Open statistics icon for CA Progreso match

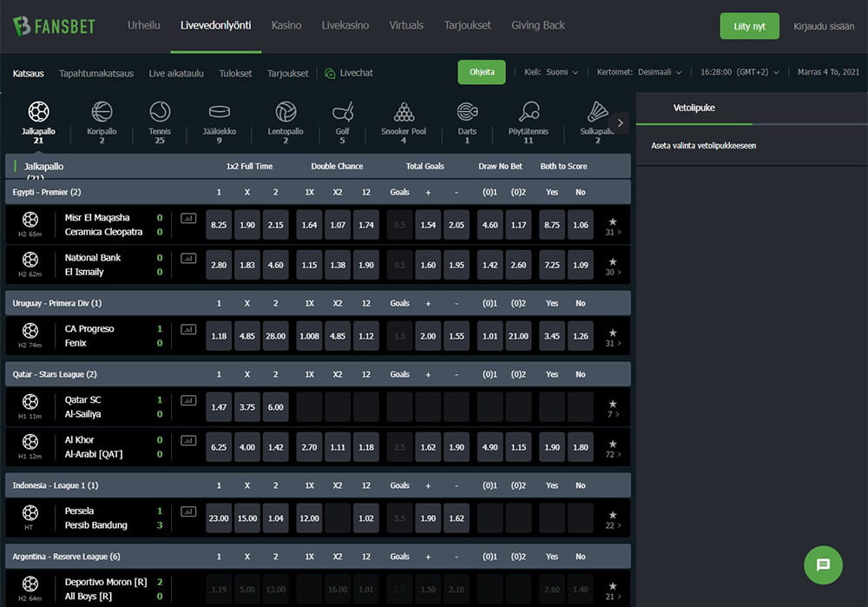(x=188, y=329)
